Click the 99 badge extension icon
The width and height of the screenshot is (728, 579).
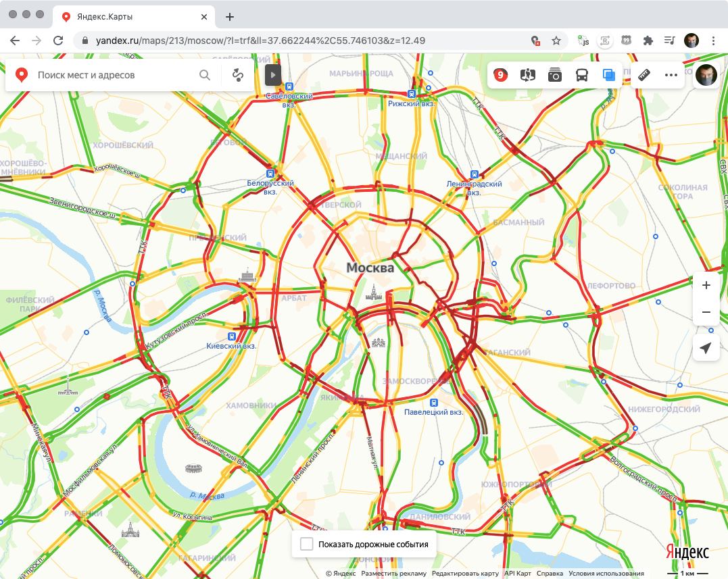point(627,41)
